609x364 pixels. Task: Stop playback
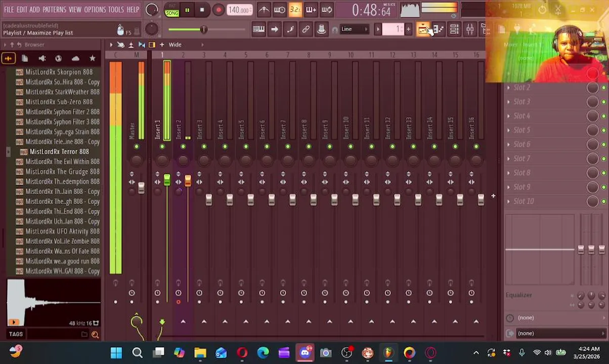(202, 10)
